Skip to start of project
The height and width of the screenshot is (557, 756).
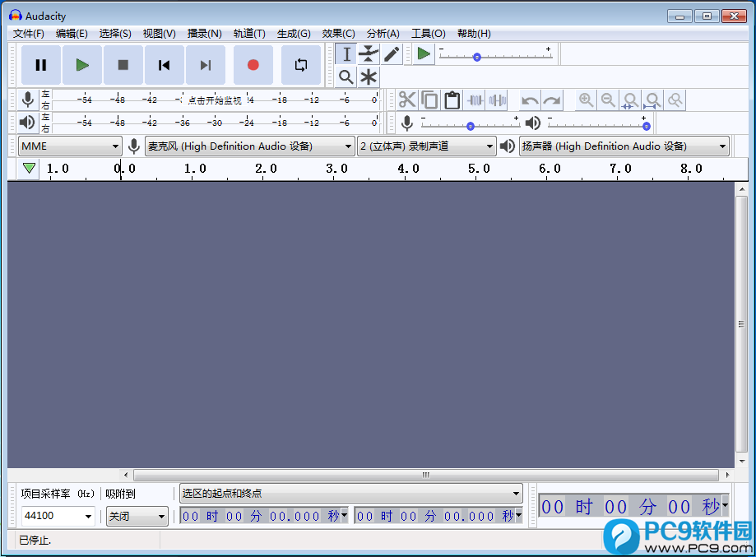tap(165, 65)
